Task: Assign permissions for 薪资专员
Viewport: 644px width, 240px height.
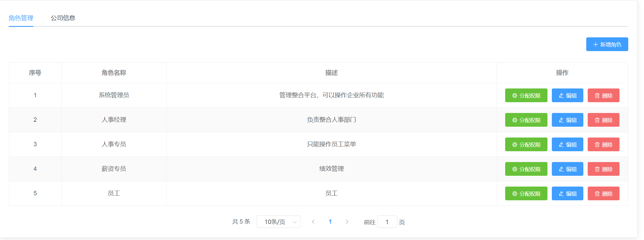Action: pos(526,169)
